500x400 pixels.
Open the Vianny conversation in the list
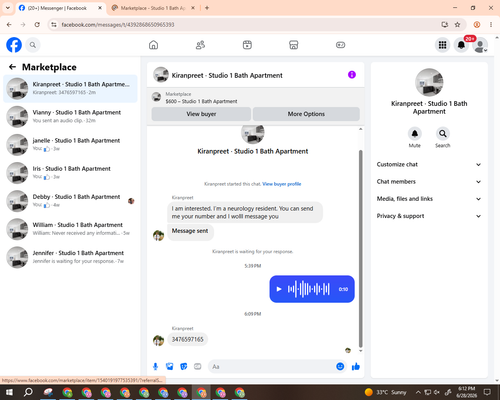70,117
